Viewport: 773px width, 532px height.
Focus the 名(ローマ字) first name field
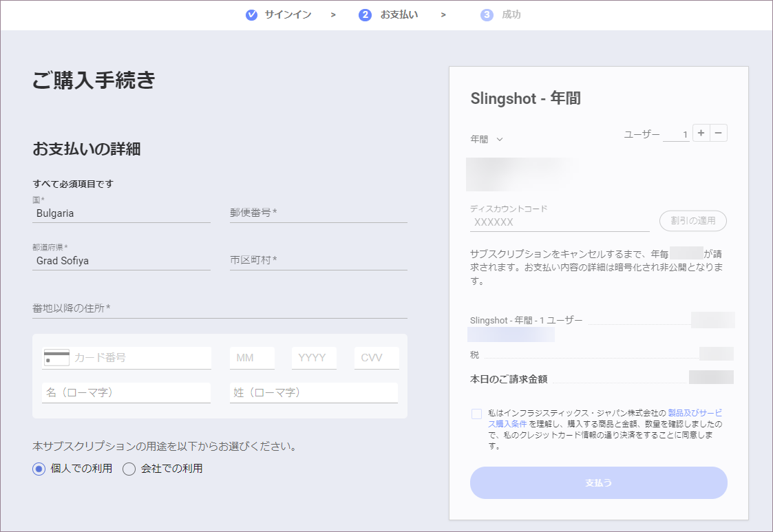coord(126,393)
